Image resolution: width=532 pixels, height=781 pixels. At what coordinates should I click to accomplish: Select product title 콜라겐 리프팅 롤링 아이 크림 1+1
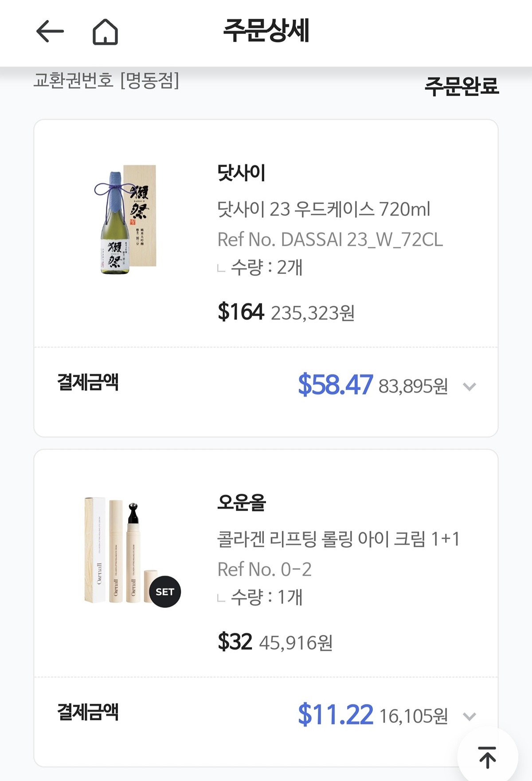tap(338, 539)
